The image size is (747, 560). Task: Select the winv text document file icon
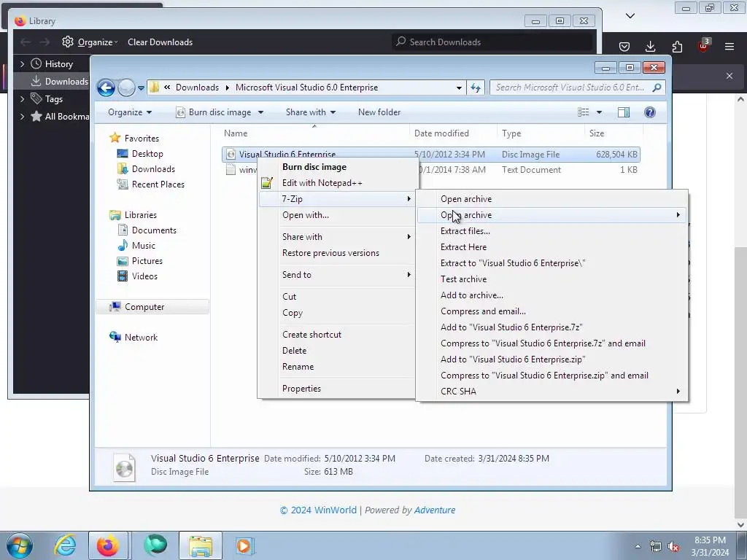[x=231, y=169]
